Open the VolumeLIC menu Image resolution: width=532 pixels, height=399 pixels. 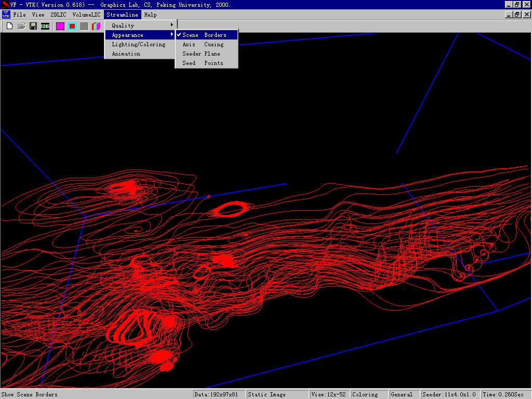click(x=87, y=15)
